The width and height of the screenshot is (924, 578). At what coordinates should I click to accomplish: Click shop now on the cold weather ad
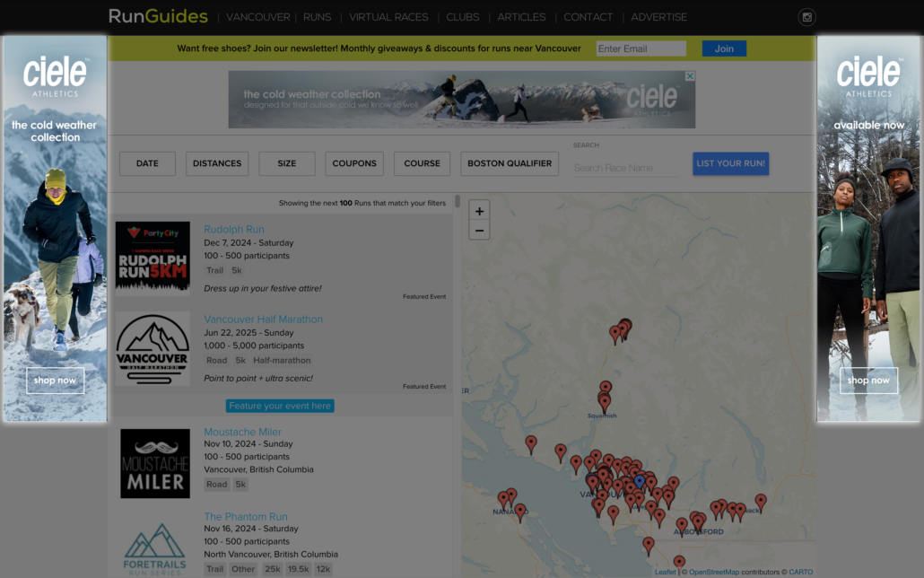coord(55,381)
